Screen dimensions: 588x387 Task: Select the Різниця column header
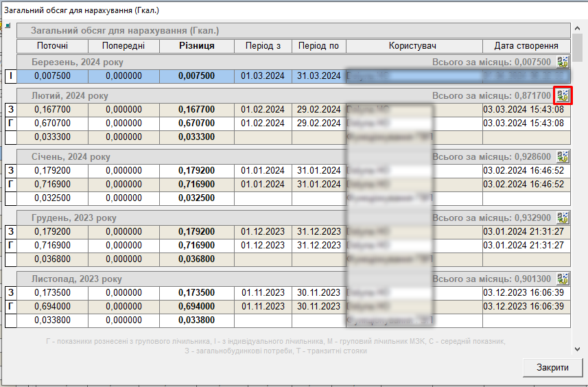click(x=196, y=46)
